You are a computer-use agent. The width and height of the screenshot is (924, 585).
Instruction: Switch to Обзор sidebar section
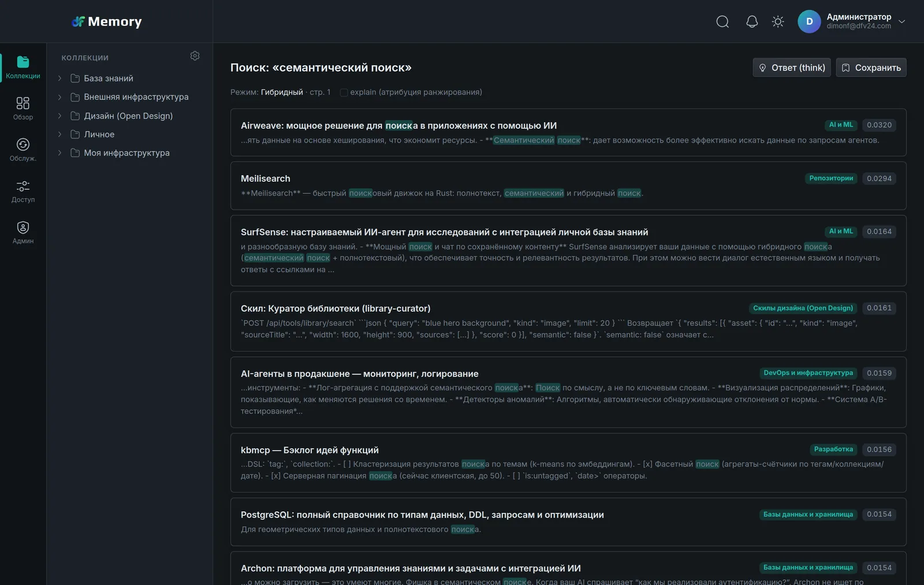[x=23, y=109]
